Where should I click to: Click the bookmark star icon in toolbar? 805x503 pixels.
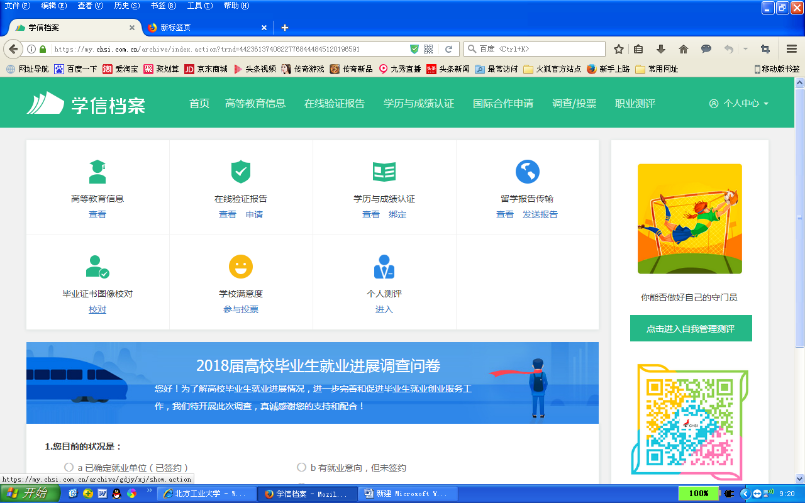tap(619, 48)
